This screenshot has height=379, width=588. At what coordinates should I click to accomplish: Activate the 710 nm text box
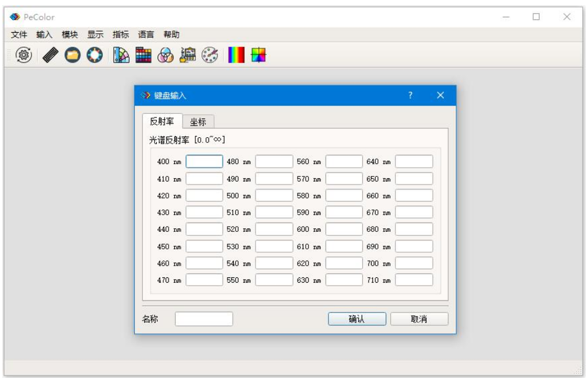click(x=414, y=280)
